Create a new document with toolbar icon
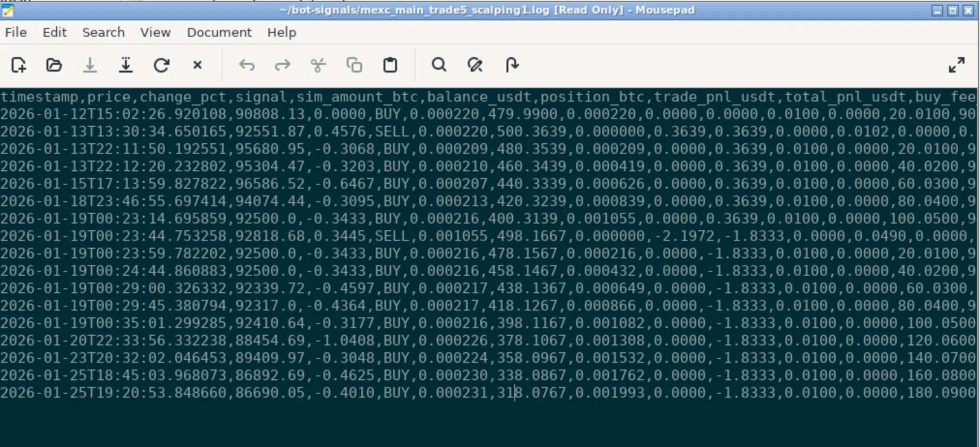 (18, 65)
